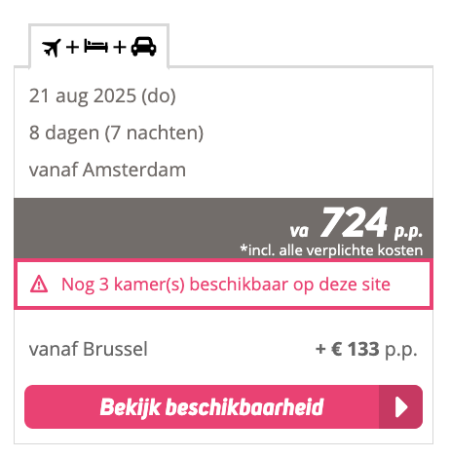Viewport: 450px width, 458px height.
Task: Click the airplane flight icon
Action: coord(52,48)
